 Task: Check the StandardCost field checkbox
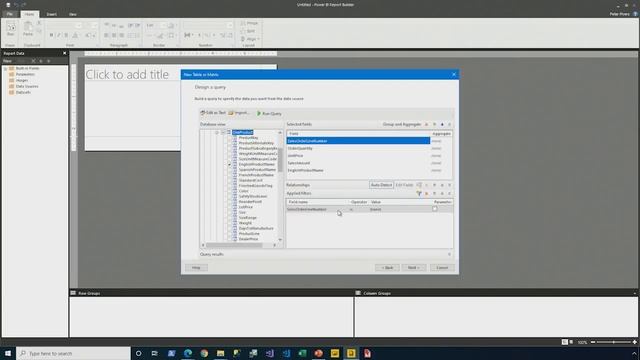229,180
